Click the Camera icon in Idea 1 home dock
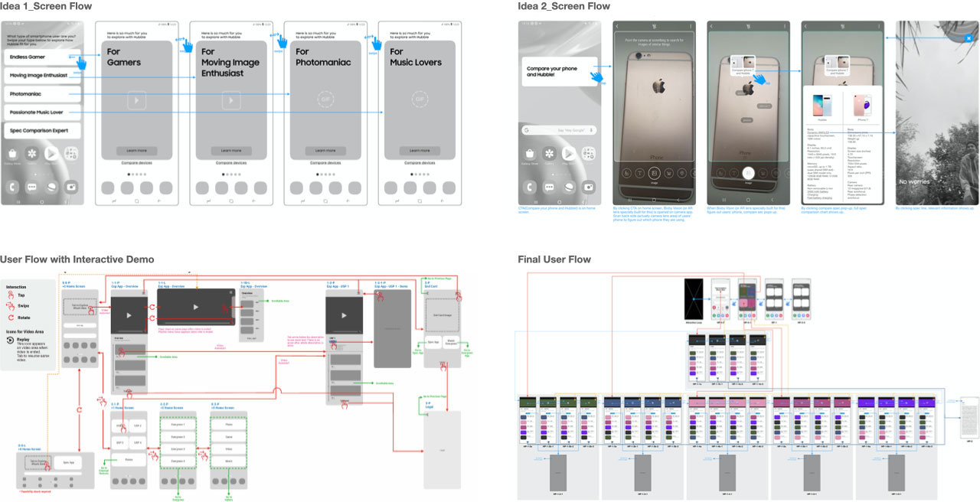The width and height of the screenshot is (980, 502). point(71,186)
